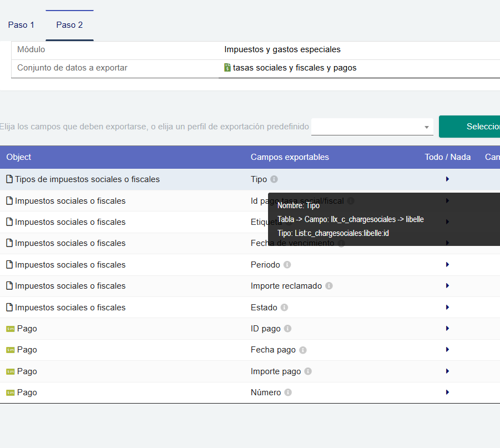Click the info icon next to Importe pago
This screenshot has width=500, height=448.
point(308,371)
